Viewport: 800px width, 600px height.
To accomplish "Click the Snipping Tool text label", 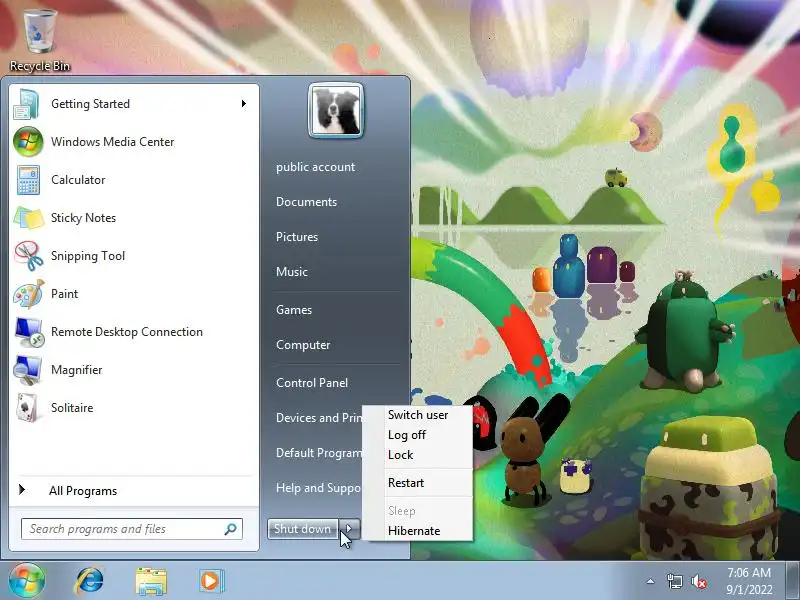I will [88, 256].
